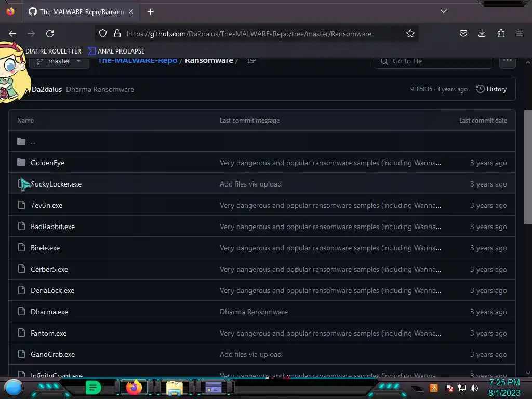The height and width of the screenshot is (399, 532).
Task: Open the Fantom.exe file
Action: (x=48, y=334)
